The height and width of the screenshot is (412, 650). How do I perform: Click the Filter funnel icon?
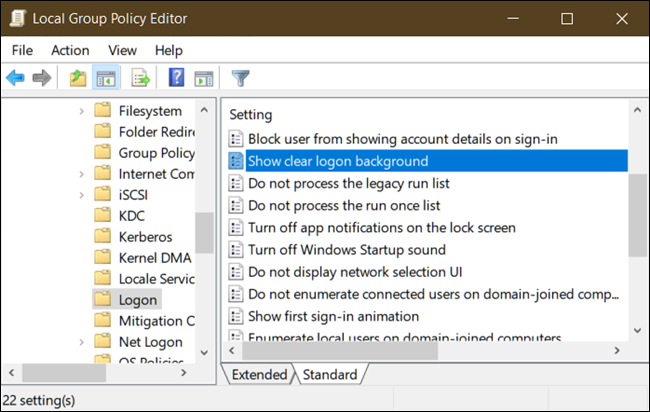tap(240, 77)
